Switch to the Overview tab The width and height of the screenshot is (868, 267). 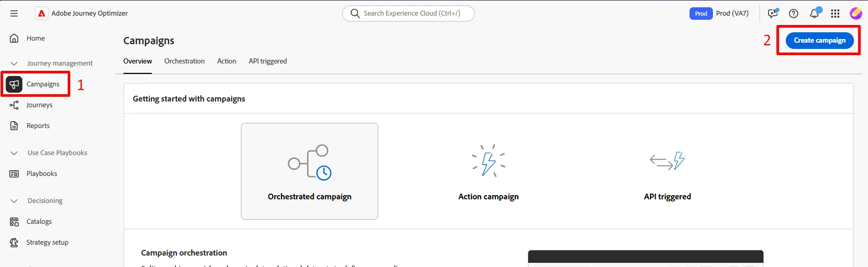[x=137, y=61]
